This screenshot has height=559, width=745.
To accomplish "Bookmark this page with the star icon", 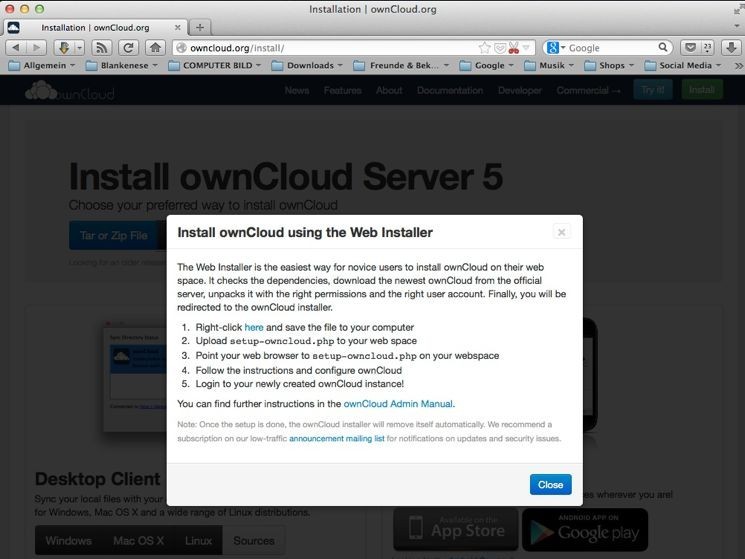I will (x=484, y=47).
